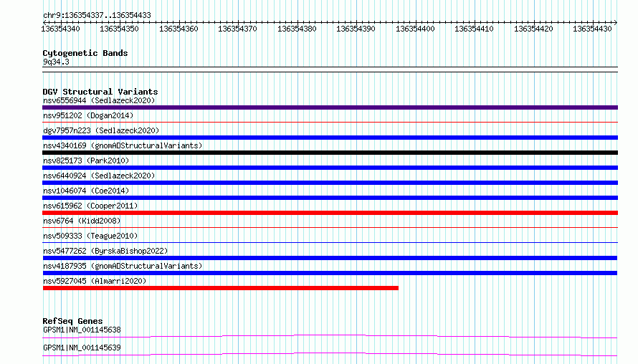The height and width of the screenshot is (364, 638).
Task: Select the DGV Structural Variants track title
Action: click(100, 92)
